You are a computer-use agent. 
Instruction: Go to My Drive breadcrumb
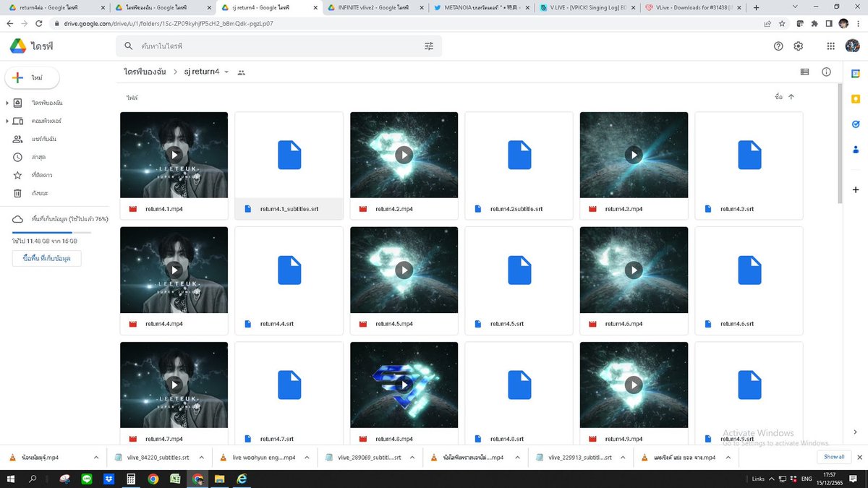pos(145,72)
